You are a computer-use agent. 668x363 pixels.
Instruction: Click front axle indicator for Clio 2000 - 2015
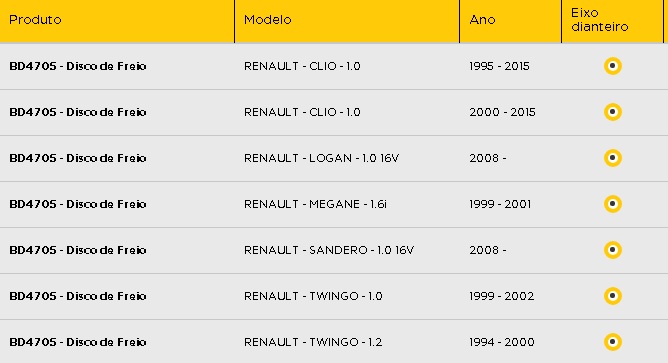(x=613, y=112)
